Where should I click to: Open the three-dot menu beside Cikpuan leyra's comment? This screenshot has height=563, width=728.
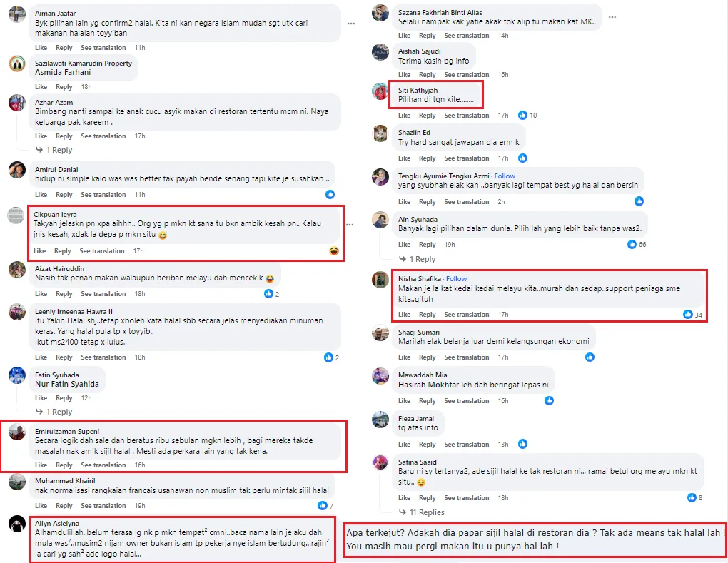point(350,225)
